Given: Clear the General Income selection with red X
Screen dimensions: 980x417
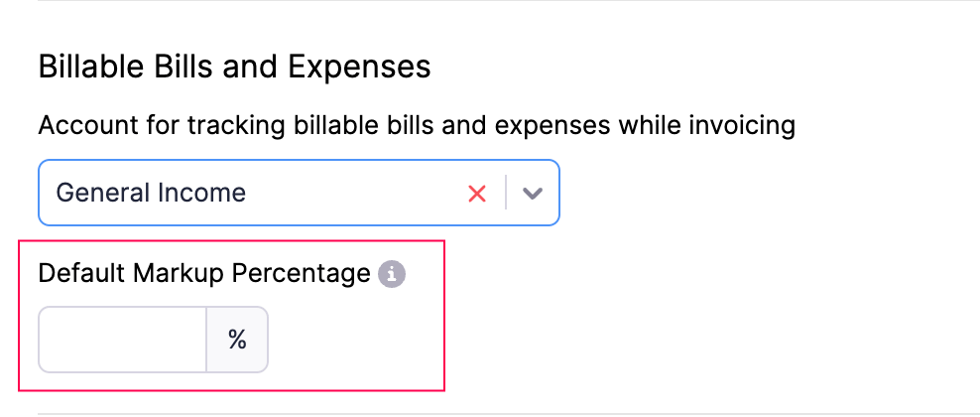Looking at the screenshot, I should (x=477, y=194).
